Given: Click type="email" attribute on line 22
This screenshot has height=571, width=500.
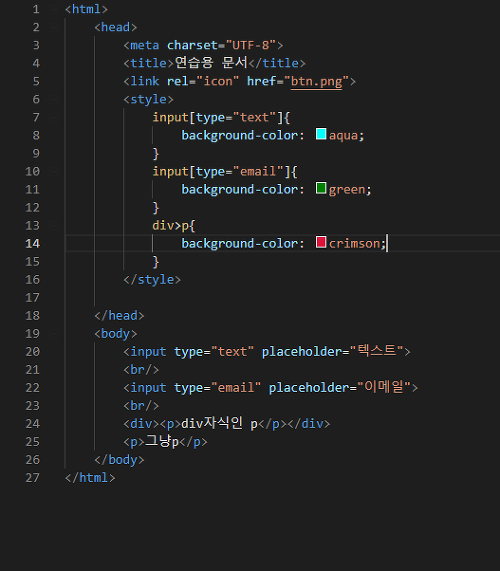Looking at the screenshot, I should click(x=217, y=387).
